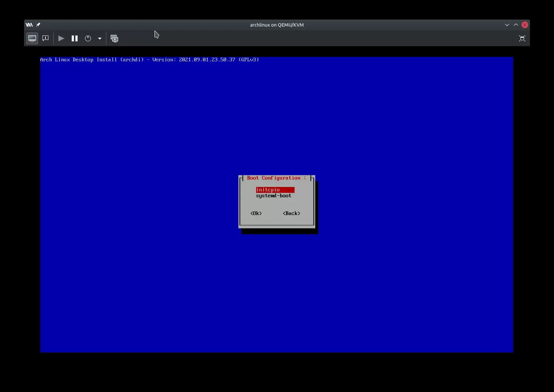This screenshot has width=554, height=392.
Task: Close the archlinux QEMU/KVM window
Action: (525, 25)
